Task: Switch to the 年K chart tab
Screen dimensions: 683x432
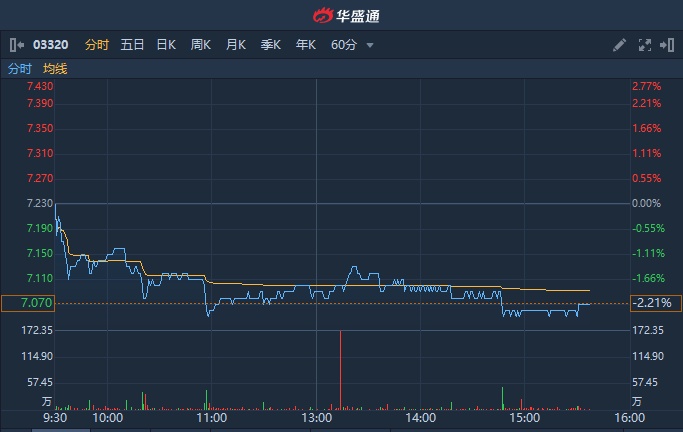Action: (305, 45)
